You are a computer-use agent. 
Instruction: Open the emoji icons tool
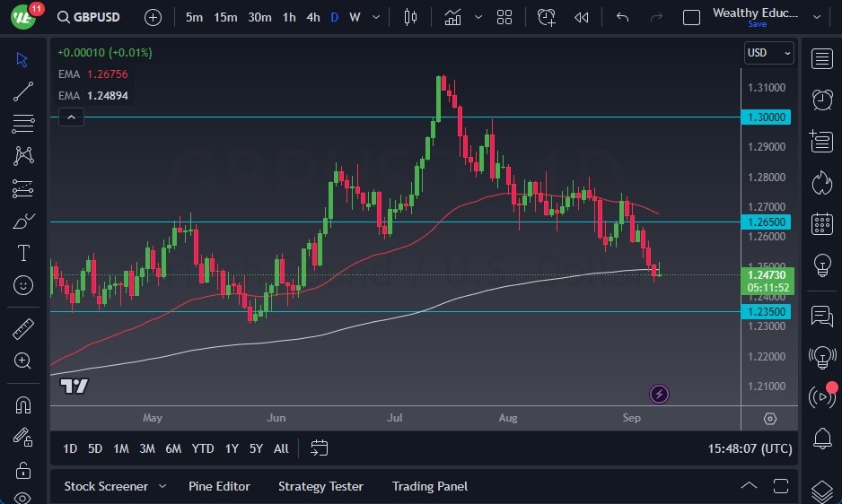[23, 285]
